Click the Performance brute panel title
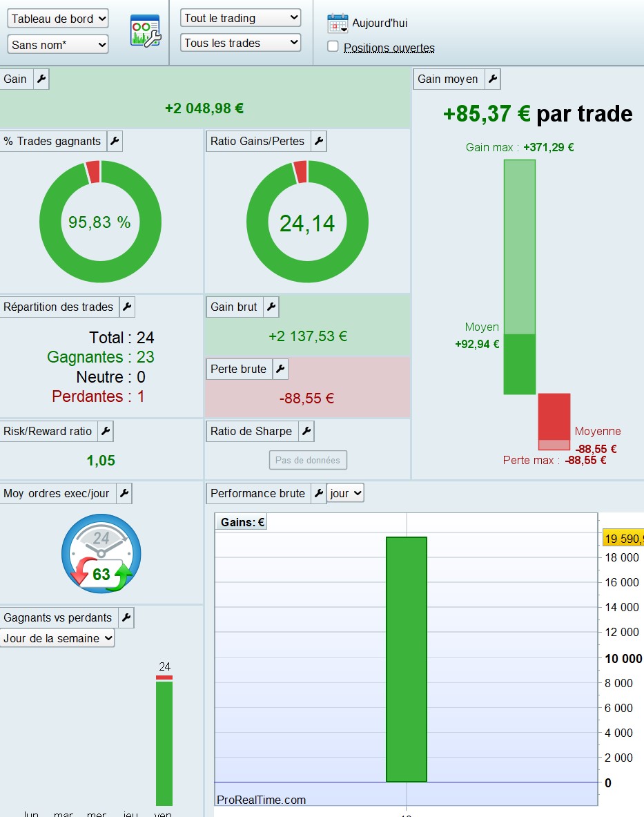Image resolution: width=644 pixels, height=817 pixels. pos(257,493)
